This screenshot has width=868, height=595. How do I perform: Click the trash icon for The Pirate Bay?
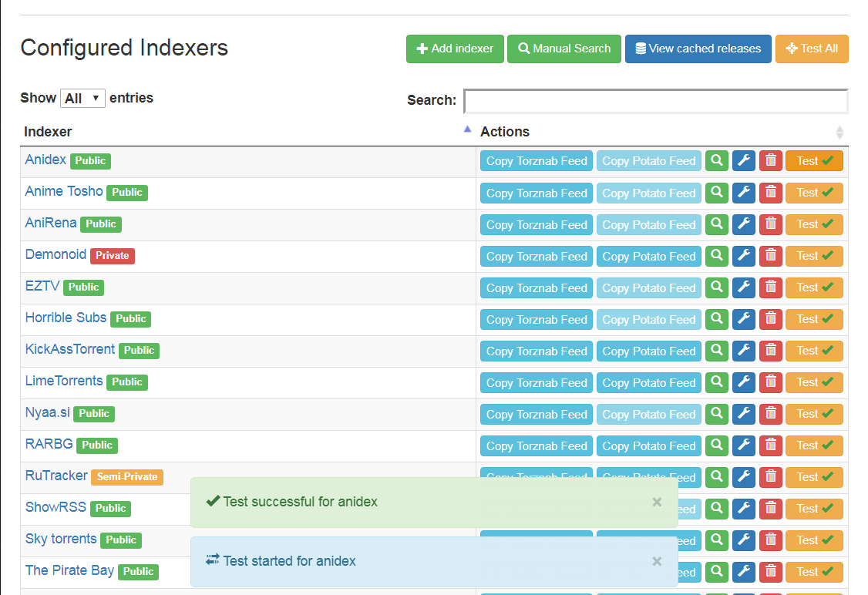coord(771,571)
